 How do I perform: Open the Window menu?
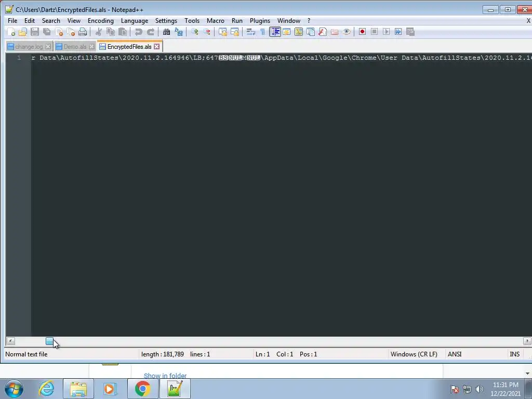(x=289, y=21)
